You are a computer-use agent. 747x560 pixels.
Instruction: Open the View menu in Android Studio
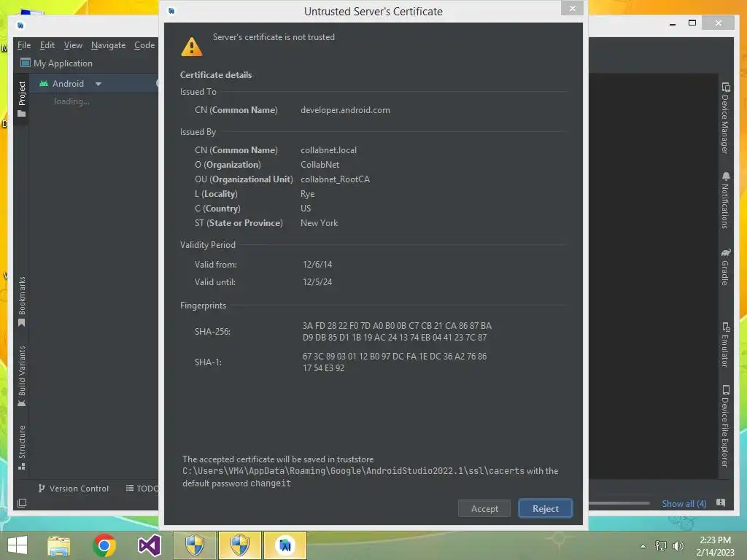pos(73,45)
